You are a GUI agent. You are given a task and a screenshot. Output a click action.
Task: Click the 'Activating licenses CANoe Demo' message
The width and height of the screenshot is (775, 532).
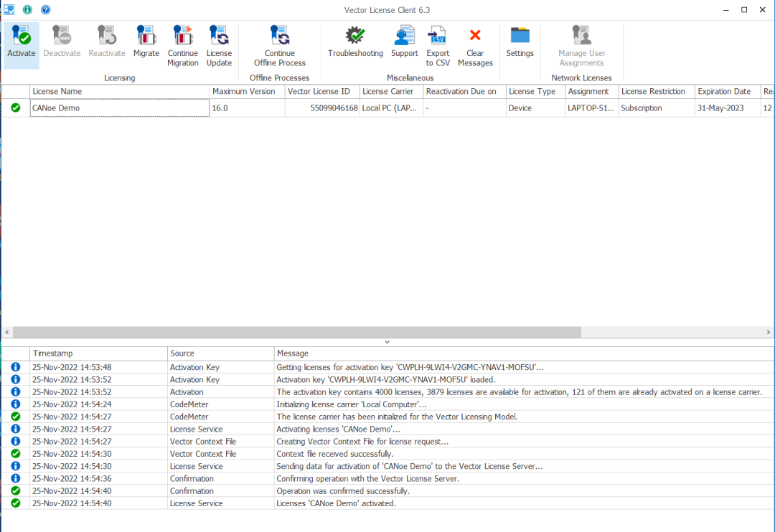pos(339,429)
